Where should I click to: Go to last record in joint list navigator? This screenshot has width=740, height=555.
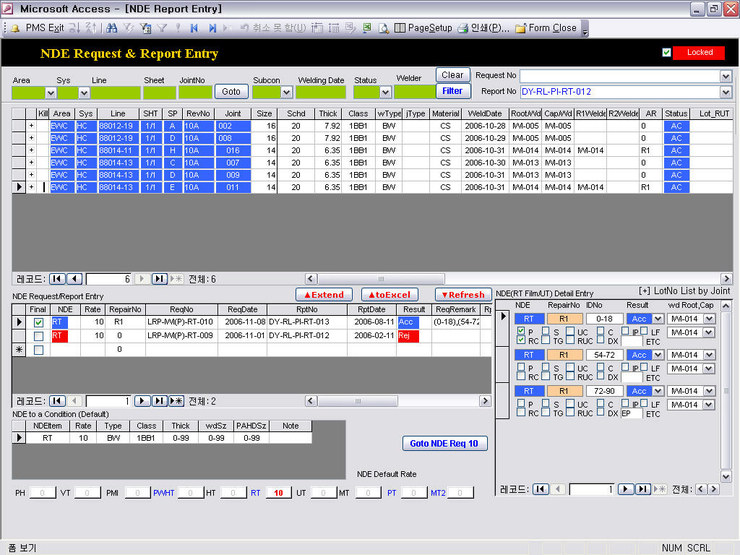[160, 278]
